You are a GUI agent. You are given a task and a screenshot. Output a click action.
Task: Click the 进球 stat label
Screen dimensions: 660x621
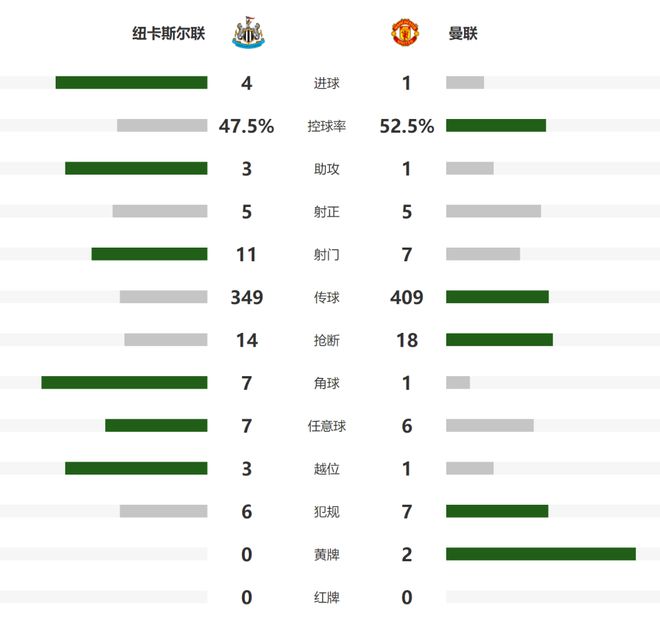[x=326, y=83]
